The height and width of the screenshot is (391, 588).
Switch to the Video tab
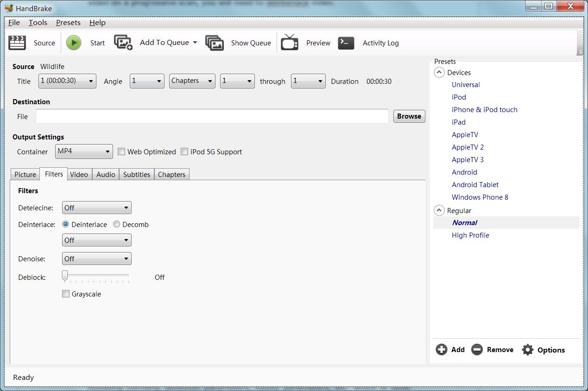pyautogui.click(x=79, y=174)
